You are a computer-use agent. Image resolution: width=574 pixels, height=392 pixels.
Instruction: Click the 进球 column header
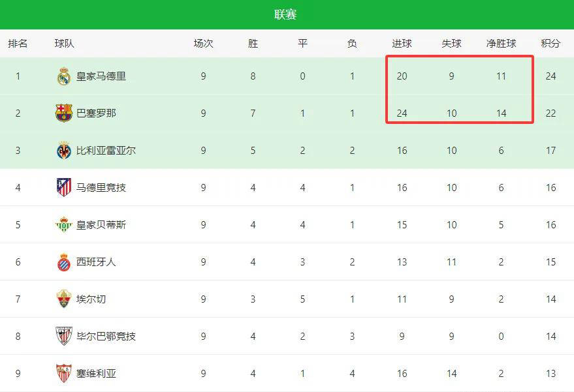pyautogui.click(x=402, y=44)
